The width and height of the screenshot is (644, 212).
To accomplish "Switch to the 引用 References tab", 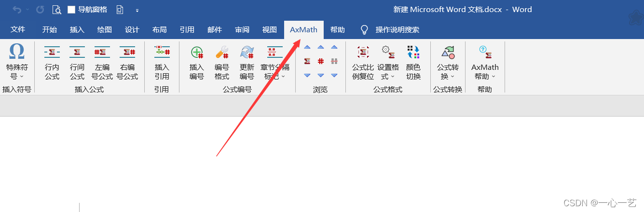I will (x=187, y=29).
